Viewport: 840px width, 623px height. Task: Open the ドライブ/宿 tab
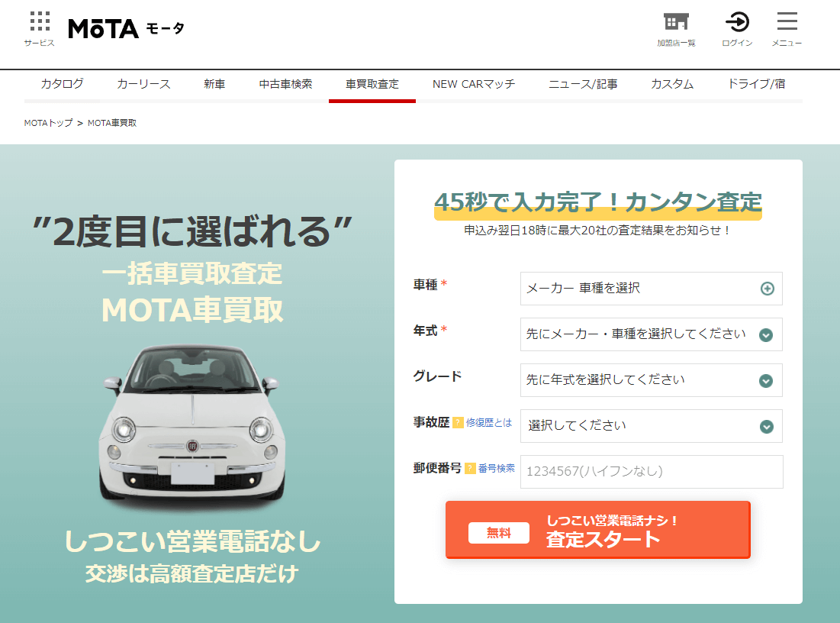[x=756, y=84]
